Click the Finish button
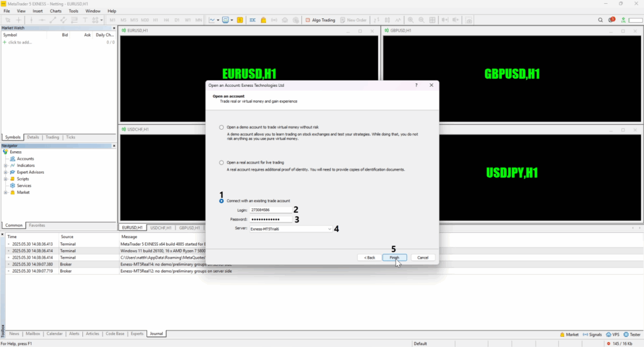Viewport: 644px width, 347px height. tap(394, 258)
